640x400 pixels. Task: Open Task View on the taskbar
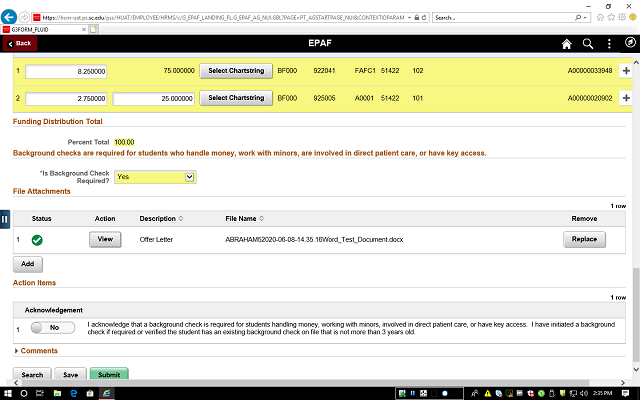40,393
